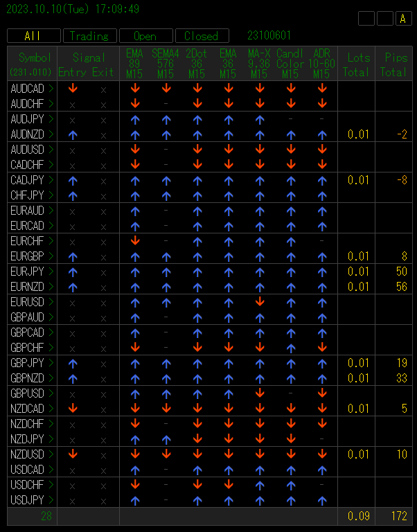
Task: Open the GBPJPY chevron arrow
Action: click(51, 363)
